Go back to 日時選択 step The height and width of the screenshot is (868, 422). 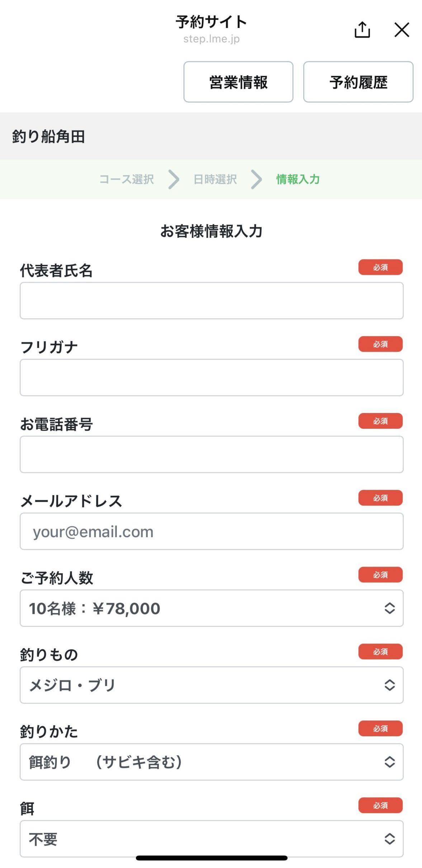click(x=215, y=179)
